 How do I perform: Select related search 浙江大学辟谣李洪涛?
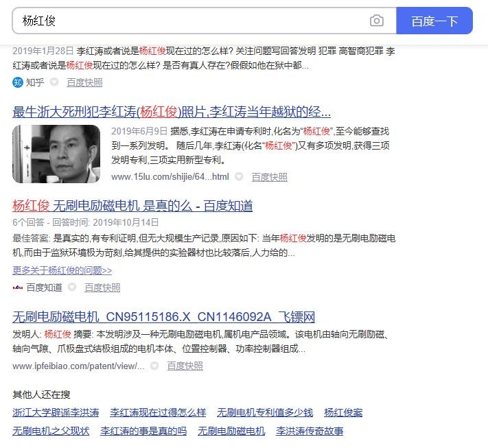click(x=56, y=412)
